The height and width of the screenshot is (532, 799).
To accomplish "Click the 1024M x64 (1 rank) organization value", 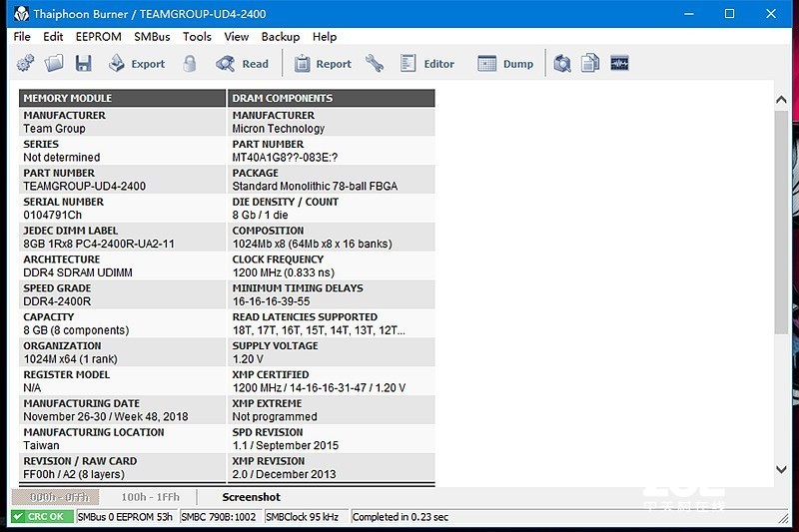I will (70, 359).
